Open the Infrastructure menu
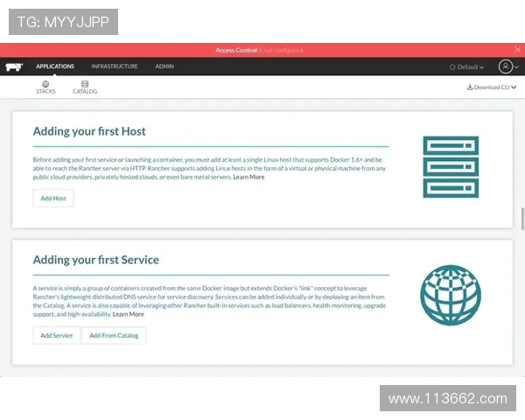The image size is (525, 420). click(x=115, y=66)
